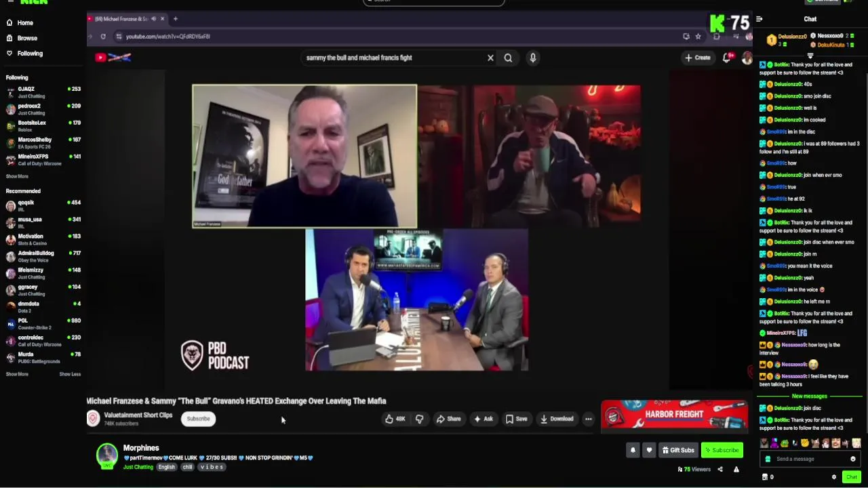Click English language tag
This screenshot has height=488, width=868.
click(167, 467)
